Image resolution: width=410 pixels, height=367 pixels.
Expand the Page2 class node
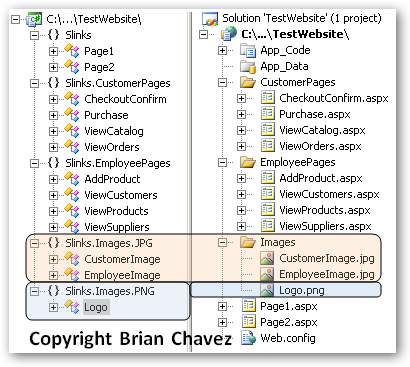53,67
